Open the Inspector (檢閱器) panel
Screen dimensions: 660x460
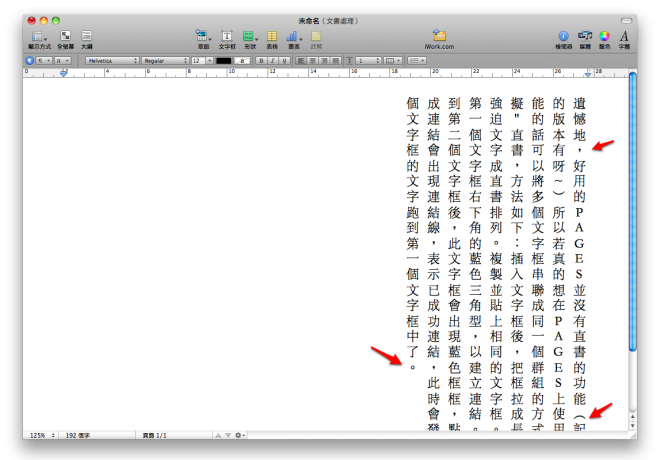tap(563, 37)
